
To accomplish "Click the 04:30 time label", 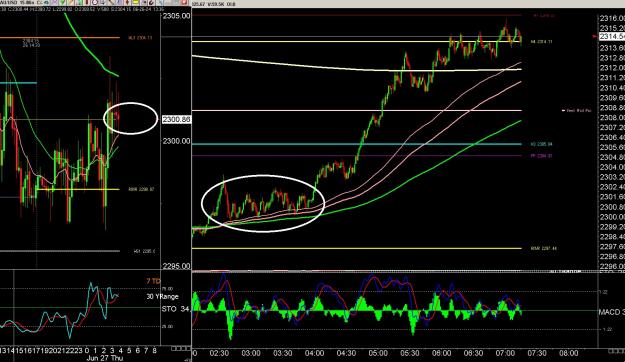I will (346, 353).
